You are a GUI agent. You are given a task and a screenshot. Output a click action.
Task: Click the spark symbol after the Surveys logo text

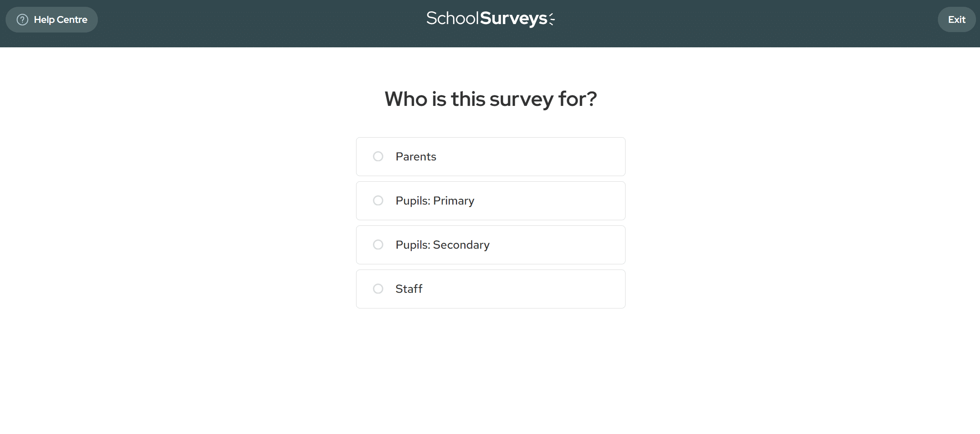click(x=552, y=19)
